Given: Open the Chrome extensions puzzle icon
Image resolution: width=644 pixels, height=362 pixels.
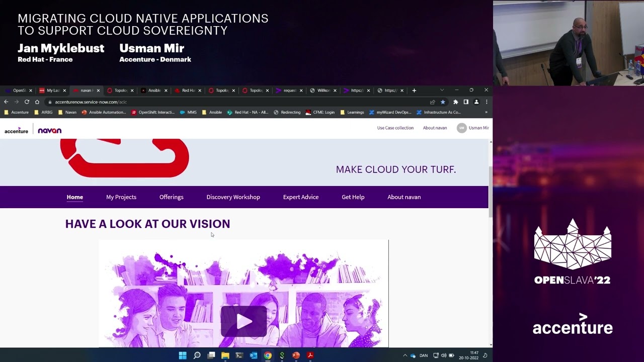Looking at the screenshot, I should (456, 102).
